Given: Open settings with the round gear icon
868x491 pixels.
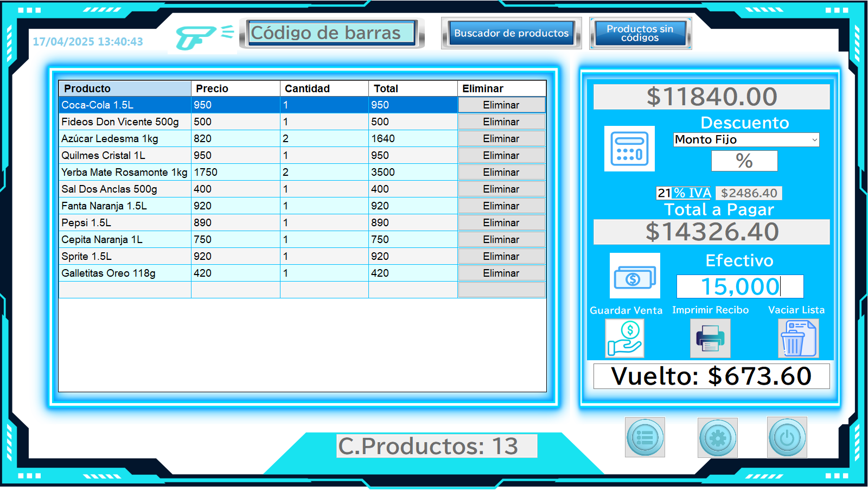Looking at the screenshot, I should point(717,437).
